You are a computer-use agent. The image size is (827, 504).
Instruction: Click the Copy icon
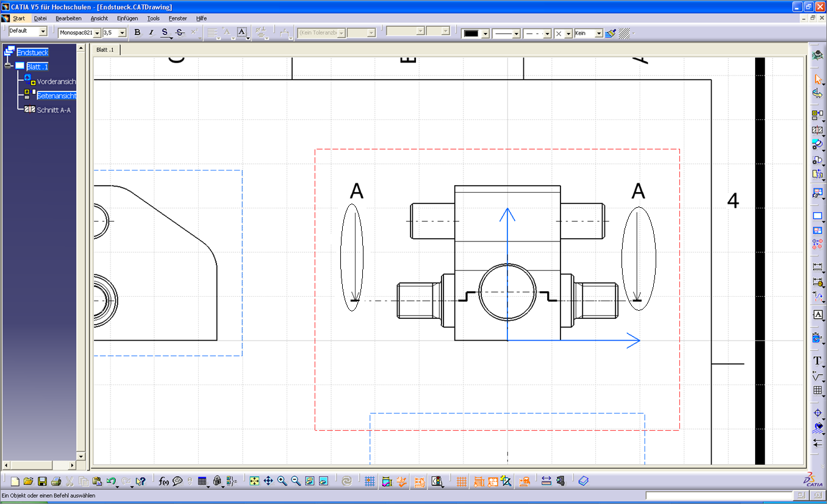[83, 481]
